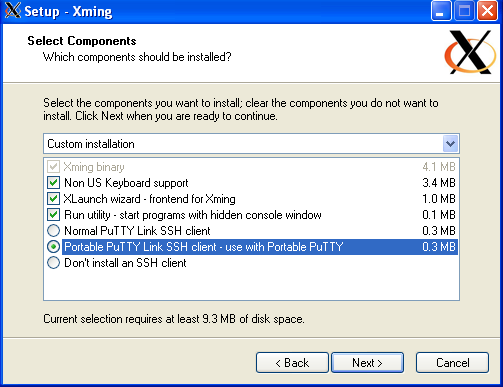Image resolution: width=503 pixels, height=387 pixels.
Task: Click the greyed Xming binary checkbox
Action: point(53,167)
